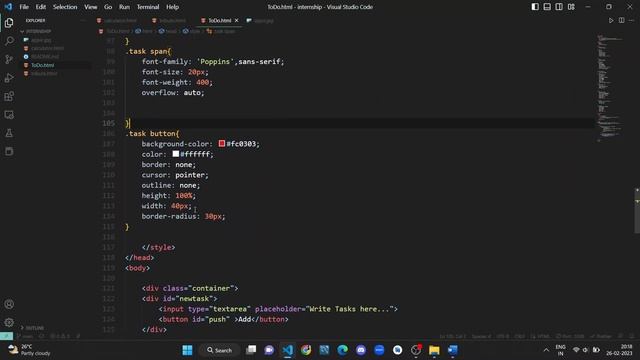The width and height of the screenshot is (640, 360).
Task: Click the placeholder 'Write Tasks here...' text
Action: click(x=349, y=309)
